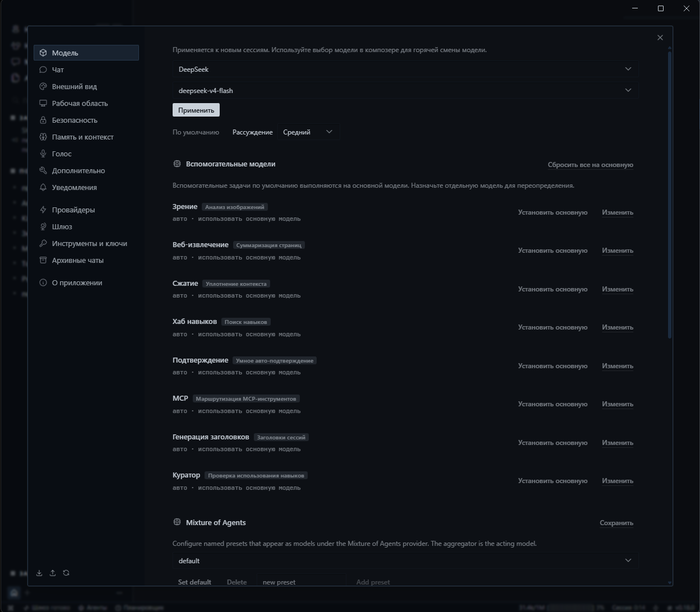Close the settings dialog with the X
This screenshot has height=612, width=700.
(660, 38)
